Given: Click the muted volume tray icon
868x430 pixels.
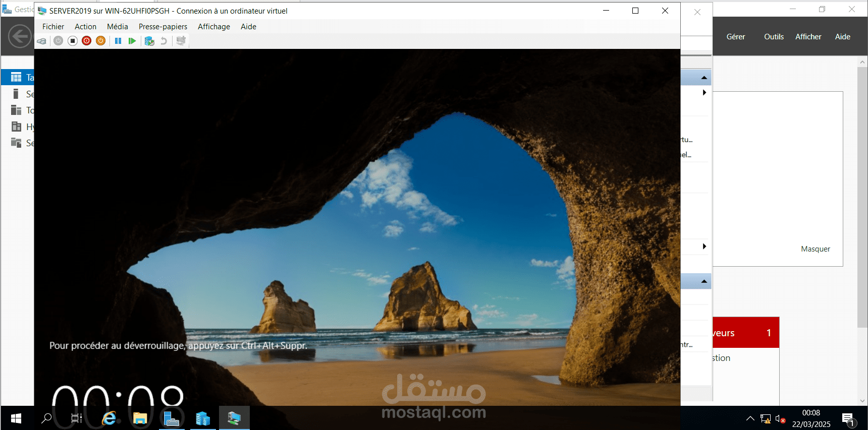Looking at the screenshot, I should point(780,419).
